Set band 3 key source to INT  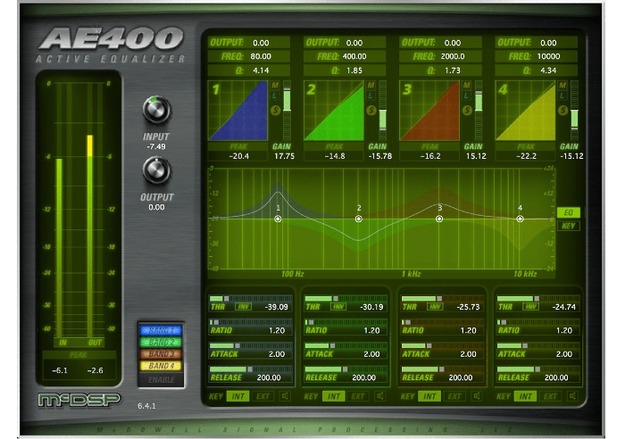pyautogui.click(x=430, y=396)
